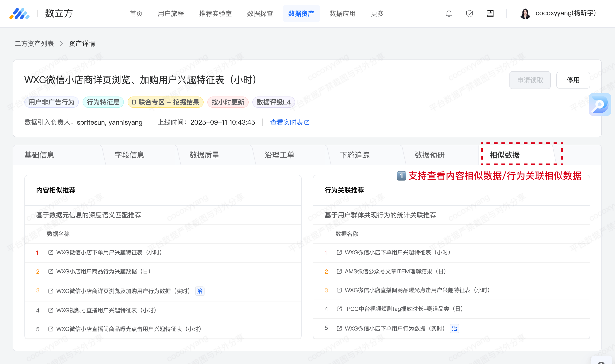Switch to the 下游追踪 tab
The image size is (615, 364).
pos(354,155)
